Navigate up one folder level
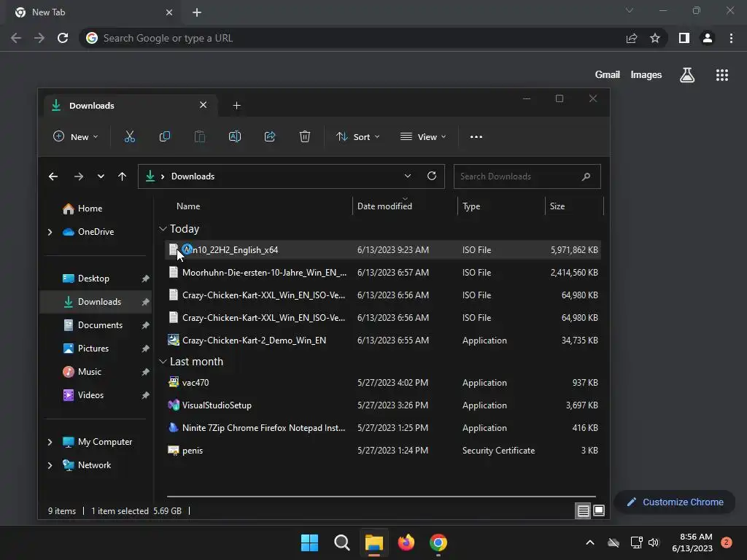The height and width of the screenshot is (560, 747). coord(122,176)
